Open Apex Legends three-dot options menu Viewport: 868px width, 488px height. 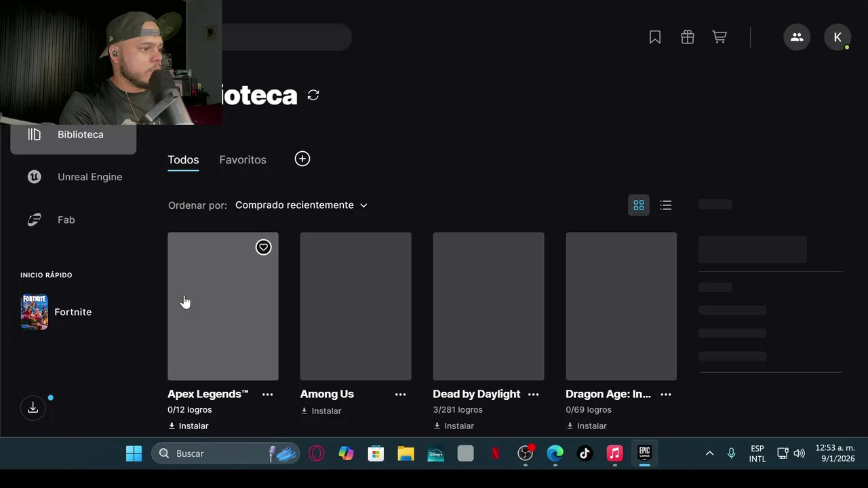[268, 394]
